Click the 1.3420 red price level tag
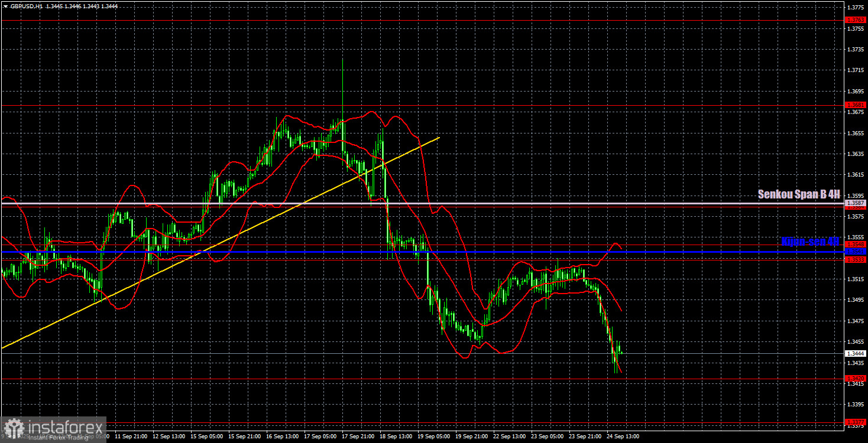868x443 pixels. point(856,378)
